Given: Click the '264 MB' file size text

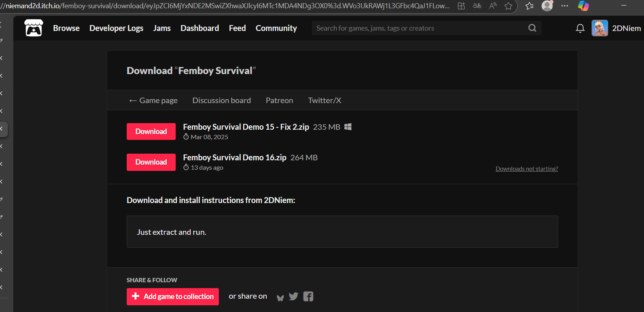Looking at the screenshot, I should point(304,158).
